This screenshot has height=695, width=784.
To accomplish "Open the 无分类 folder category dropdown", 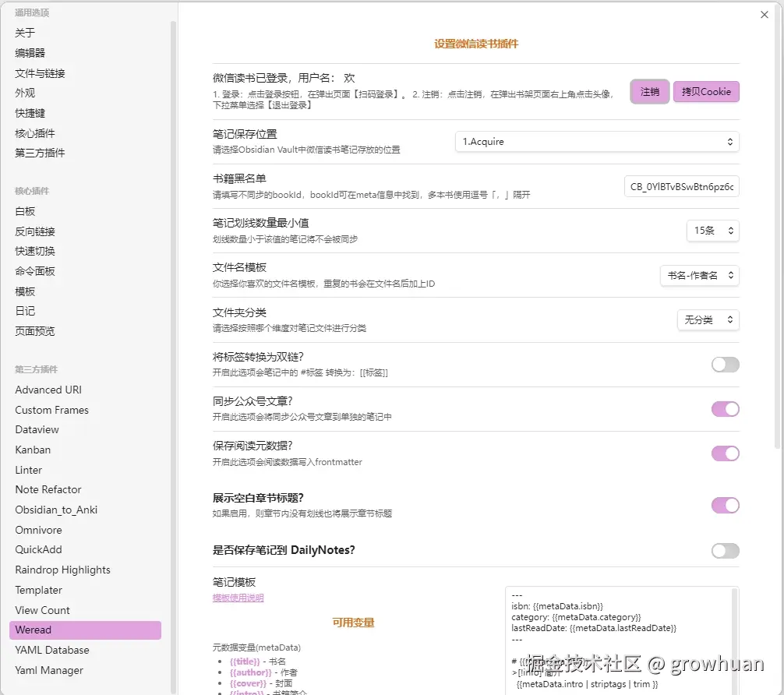I will pos(708,320).
